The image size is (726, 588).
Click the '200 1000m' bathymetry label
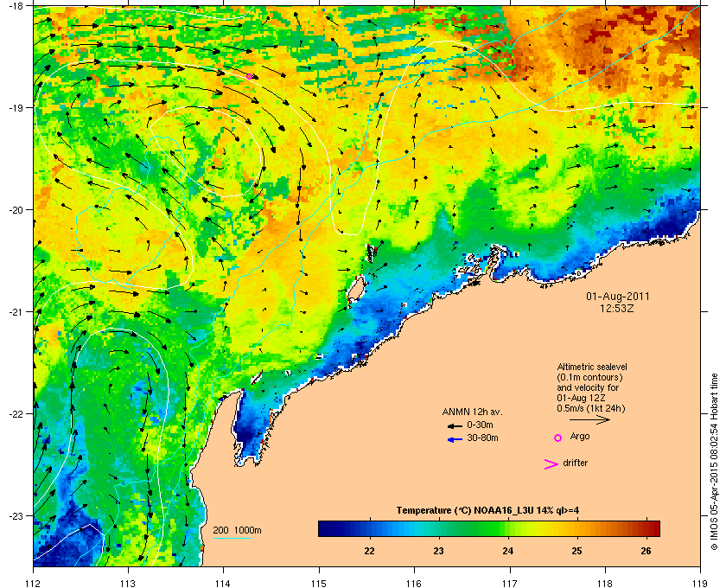[237, 530]
